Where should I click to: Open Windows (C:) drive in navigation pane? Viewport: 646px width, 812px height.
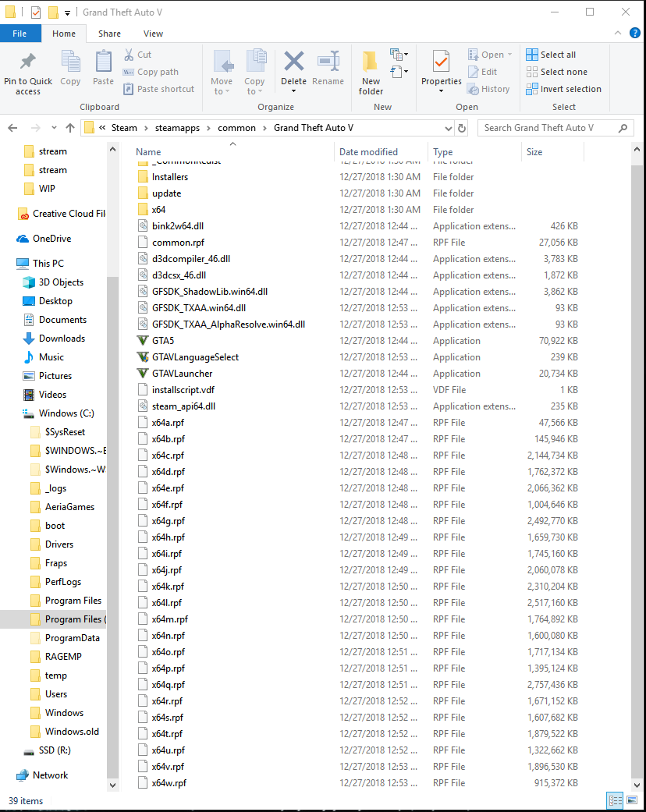(x=66, y=413)
